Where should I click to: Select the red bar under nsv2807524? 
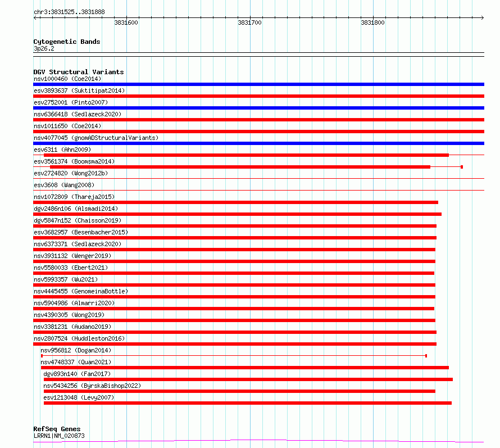(235, 344)
